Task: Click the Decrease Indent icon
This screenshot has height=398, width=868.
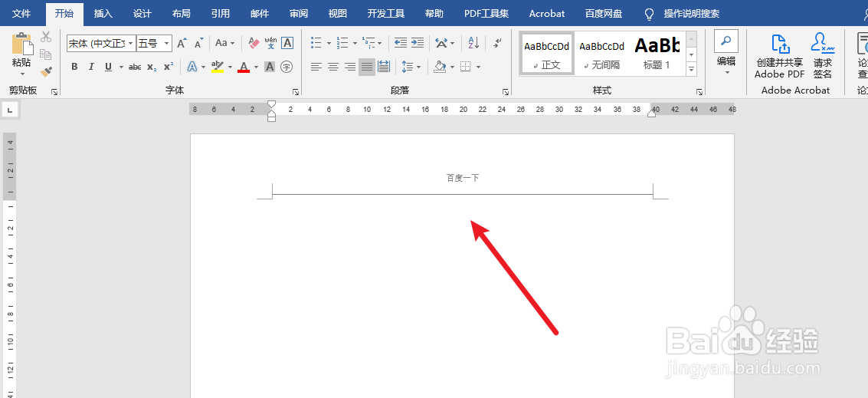Action: point(400,43)
